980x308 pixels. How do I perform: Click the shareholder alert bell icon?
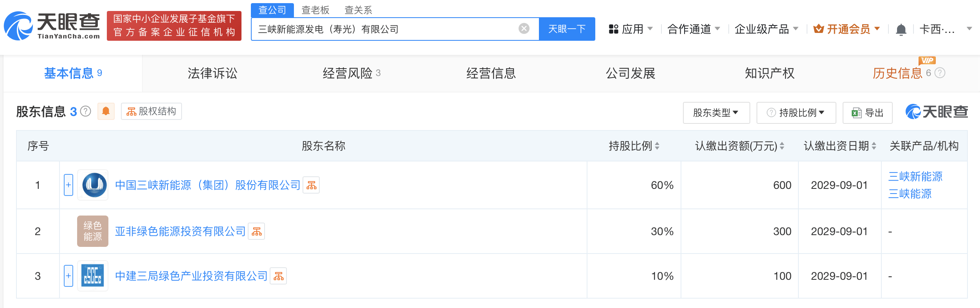106,111
